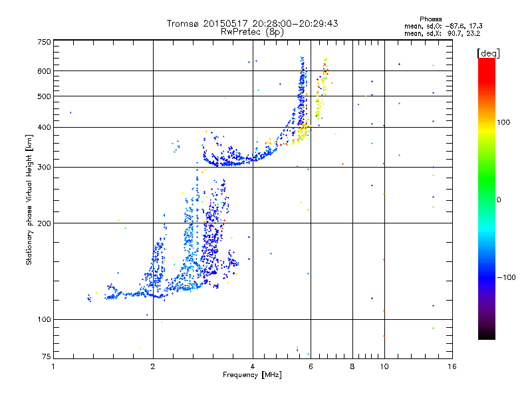Click the x-axis tick label '16'
This screenshot has width=532, height=399.
tap(452, 366)
